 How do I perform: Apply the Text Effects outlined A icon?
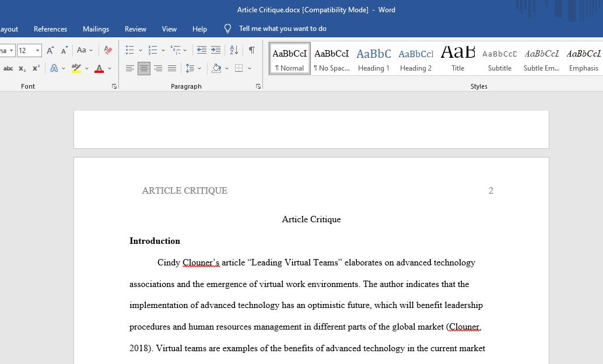pos(54,68)
